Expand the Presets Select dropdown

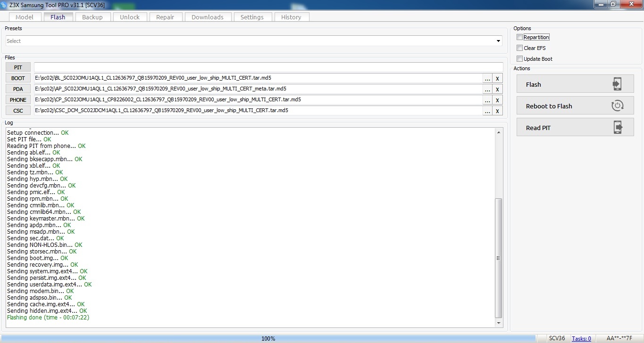coord(498,41)
